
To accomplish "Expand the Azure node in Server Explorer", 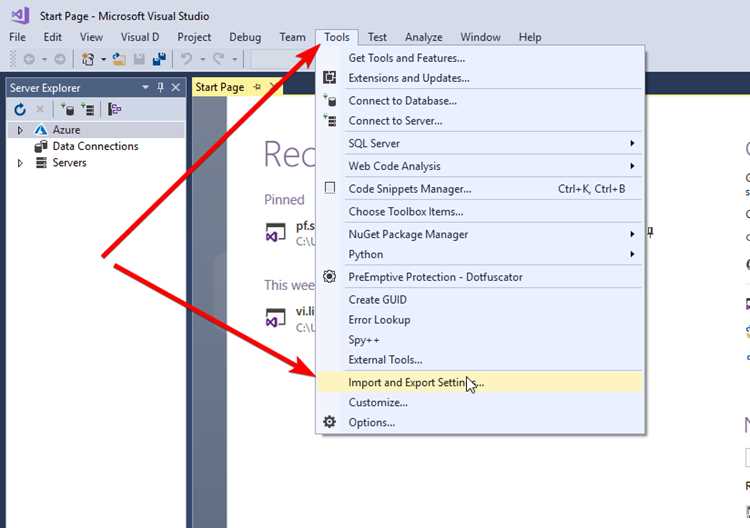I will (20, 130).
